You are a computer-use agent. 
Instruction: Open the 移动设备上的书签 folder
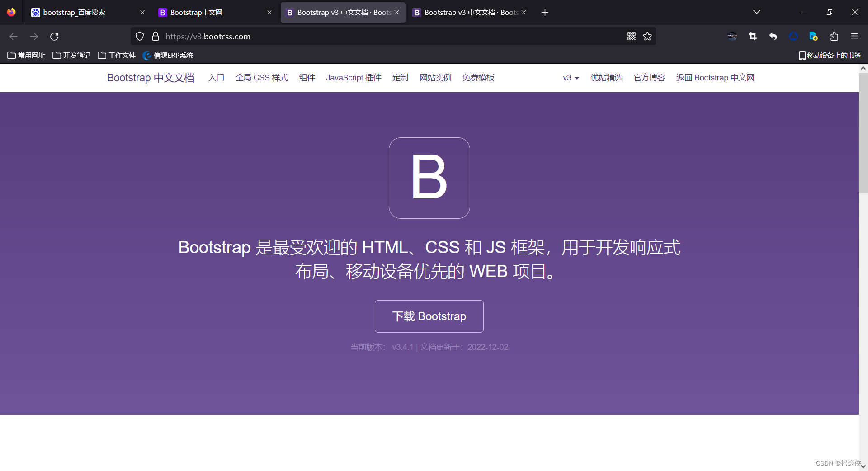point(830,55)
